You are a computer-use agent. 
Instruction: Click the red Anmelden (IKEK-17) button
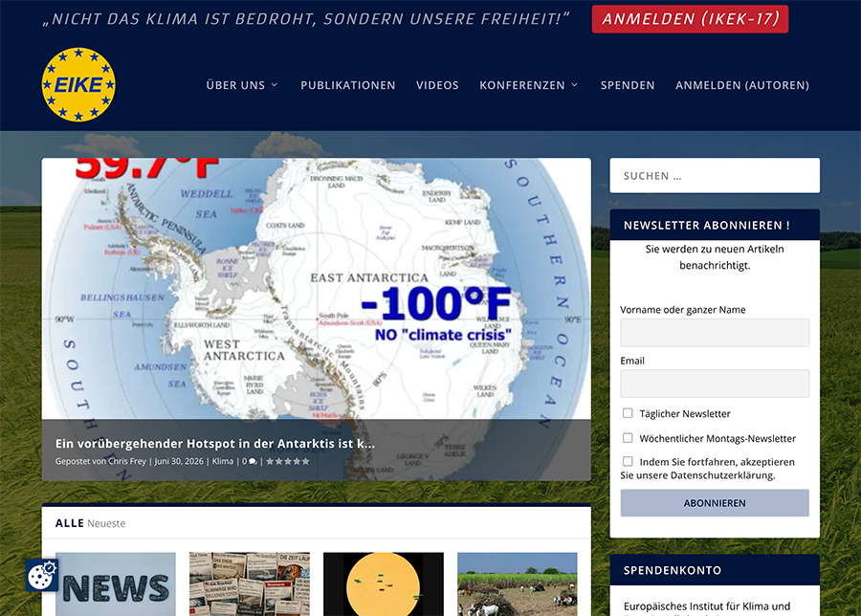(x=690, y=19)
